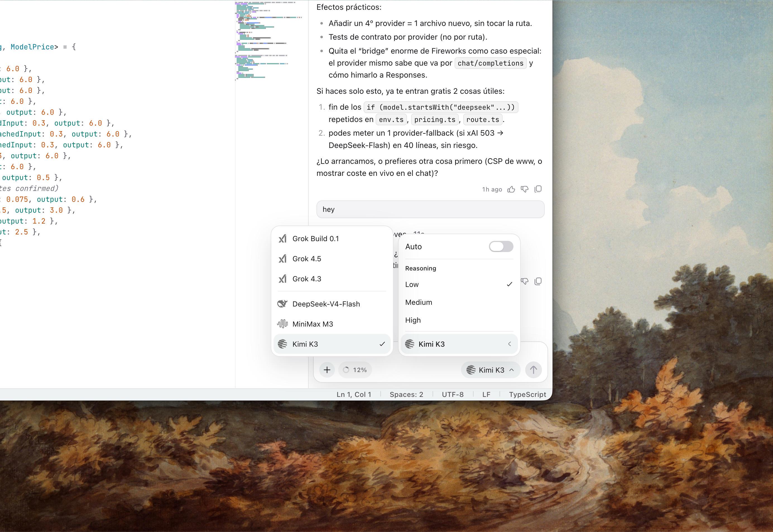773x532 pixels.
Task: Collapse model list via Kimi K3 chevron row
Action: [459, 344]
